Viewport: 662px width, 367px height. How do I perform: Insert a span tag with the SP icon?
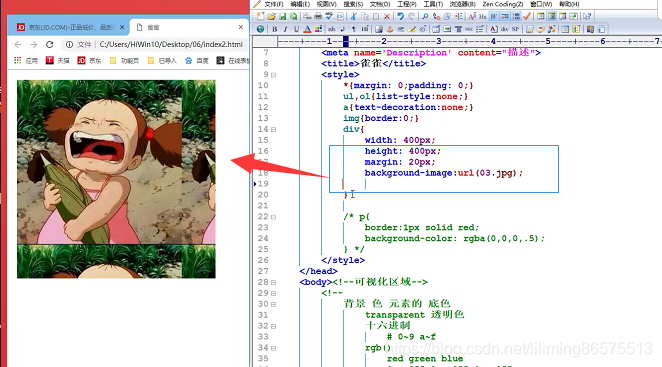click(515, 29)
